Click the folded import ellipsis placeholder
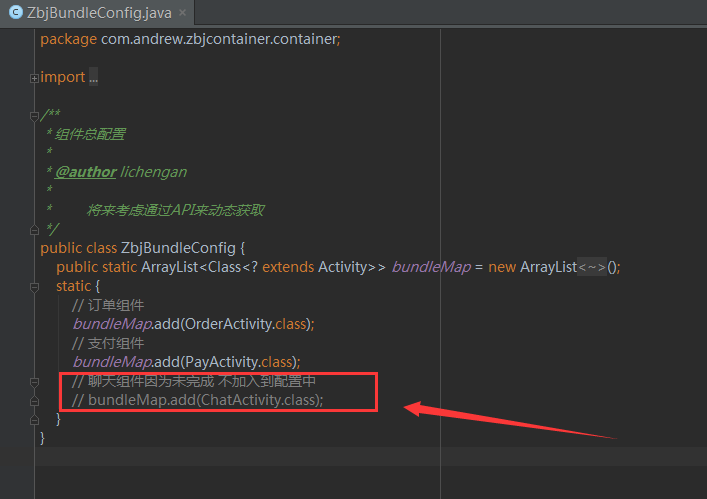This screenshot has height=499, width=707. pyautogui.click(x=93, y=77)
